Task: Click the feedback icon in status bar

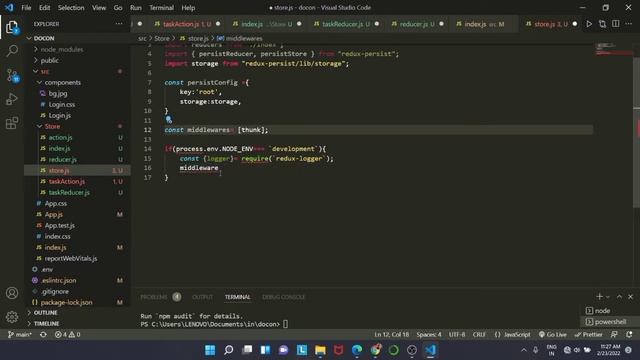Action: [x=614, y=334]
